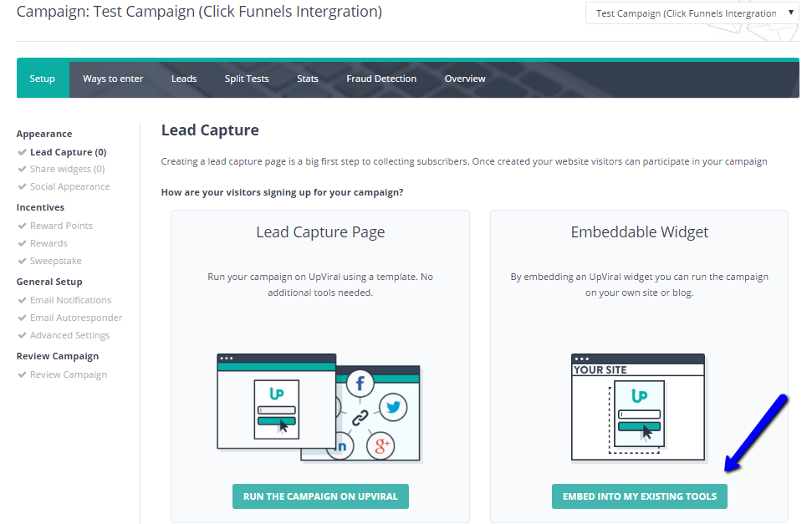Click checkmark icon beside Email Notifications
Image resolution: width=812 pixels, height=524 pixels.
pyautogui.click(x=22, y=300)
